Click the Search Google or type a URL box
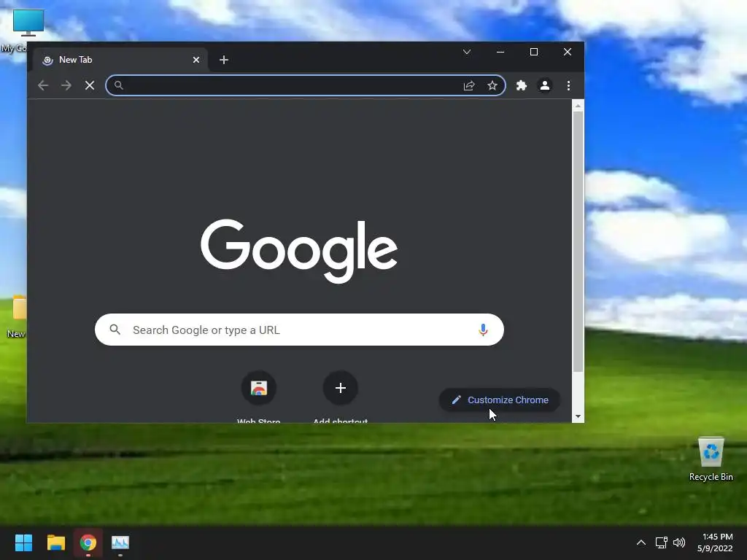Image resolution: width=747 pixels, height=560 pixels. click(299, 330)
